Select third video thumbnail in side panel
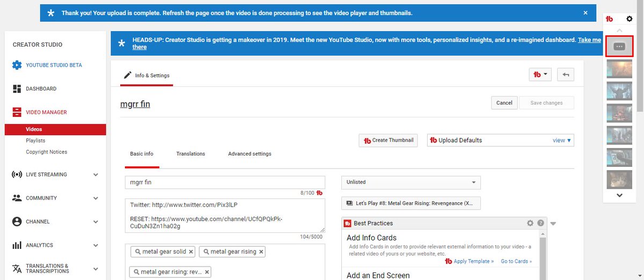Screen dimensions: 644x280 click(x=619, y=113)
